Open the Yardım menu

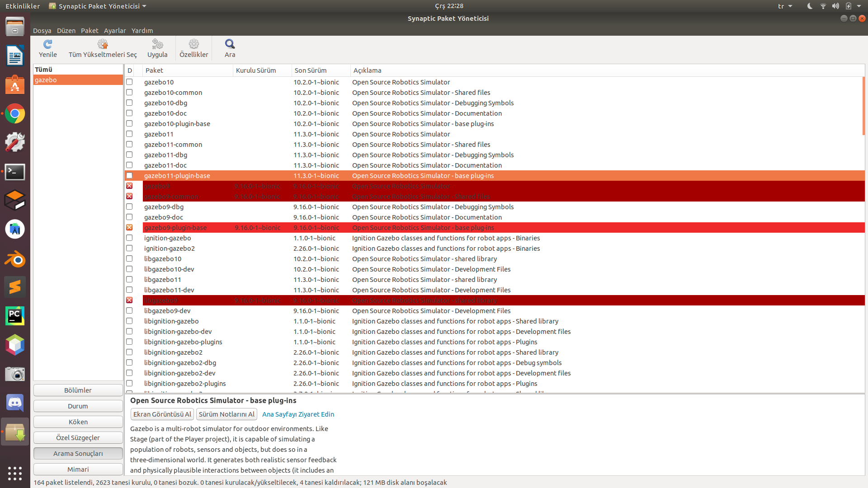click(x=142, y=30)
